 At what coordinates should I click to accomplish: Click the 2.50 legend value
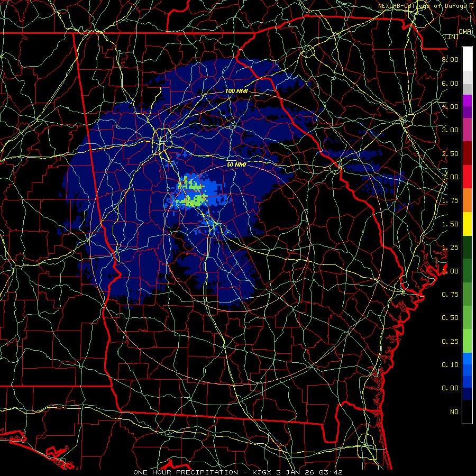[450, 153]
